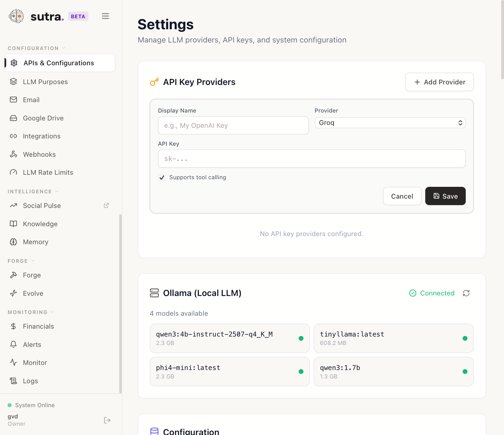Click the book icon beside Knowledge
This screenshot has height=435, width=504.
pos(13,224)
